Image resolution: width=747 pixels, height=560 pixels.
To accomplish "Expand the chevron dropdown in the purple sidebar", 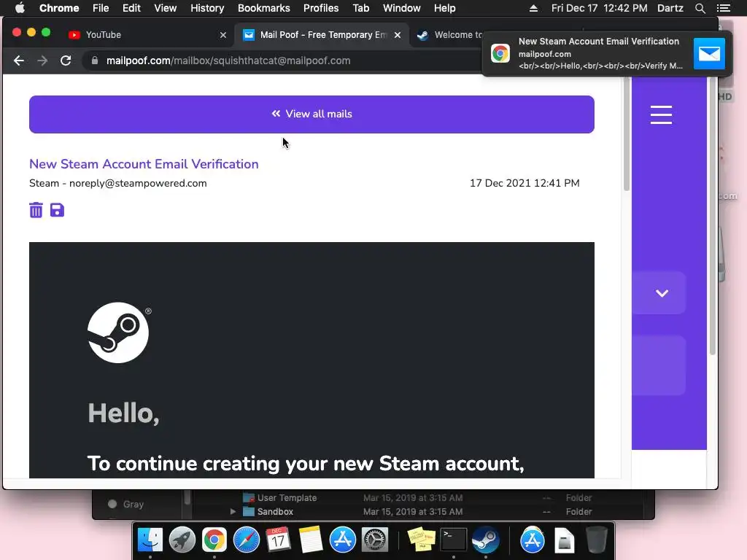I will (662, 293).
